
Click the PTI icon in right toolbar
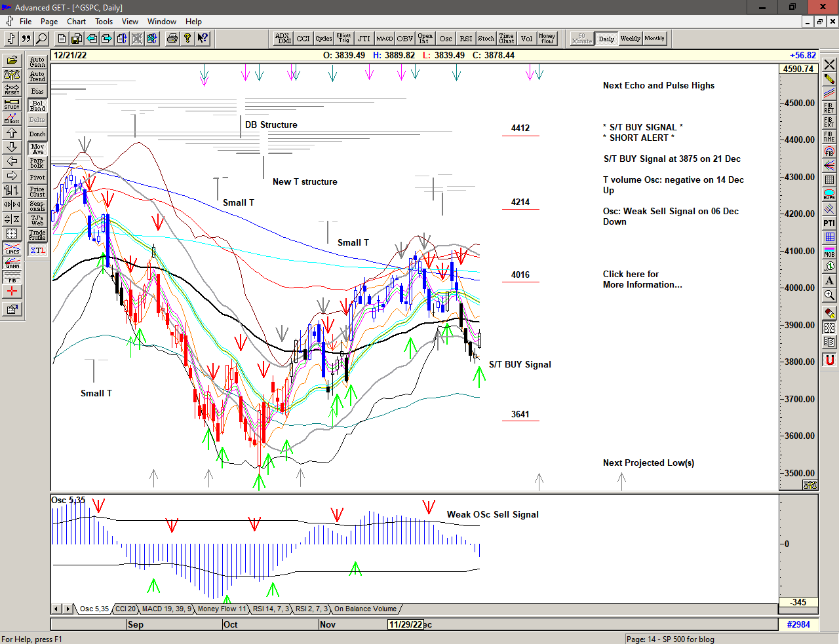point(829,223)
